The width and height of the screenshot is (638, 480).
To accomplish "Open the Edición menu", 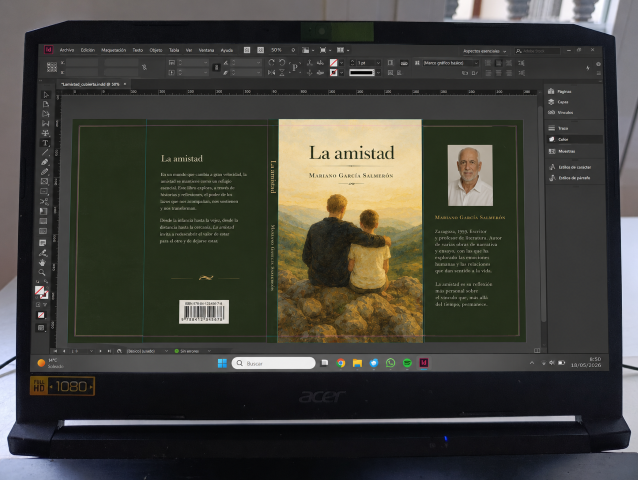I will (x=87, y=50).
